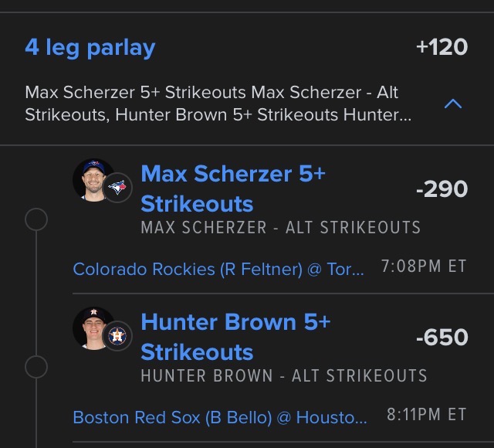Tap the Hunter Brown leg status circle
The height and width of the screenshot is (448, 494).
36,365
